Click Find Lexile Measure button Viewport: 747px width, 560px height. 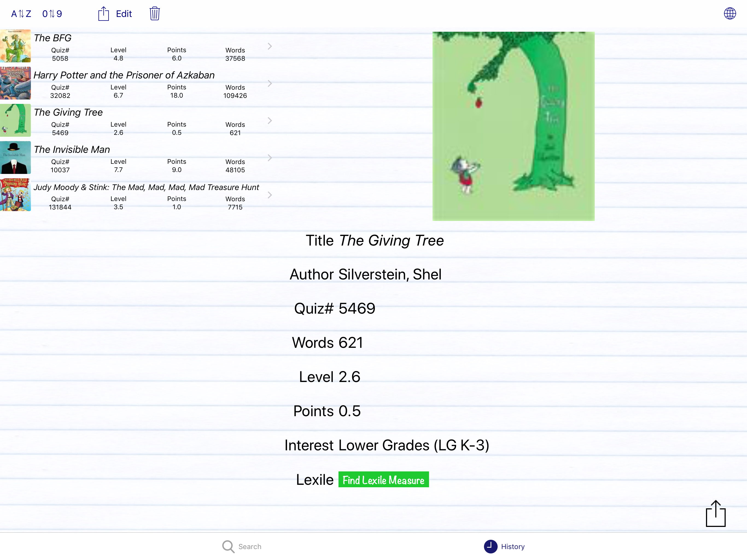click(383, 480)
